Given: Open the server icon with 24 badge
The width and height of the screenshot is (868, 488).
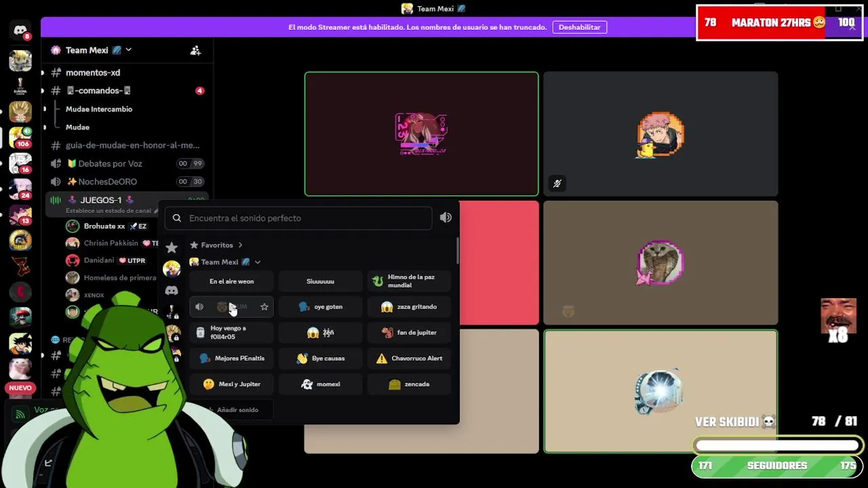Looking at the screenshot, I should pos(20,189).
